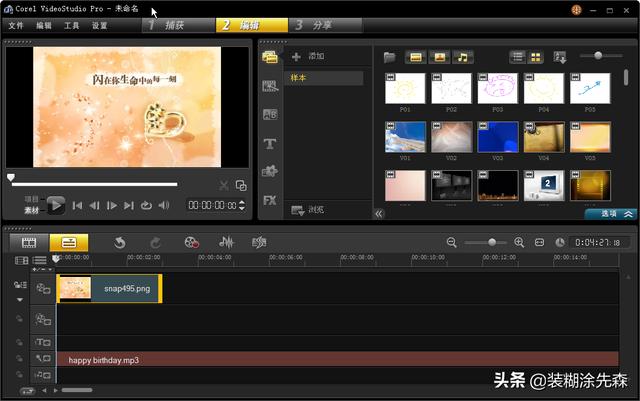Viewport: 640px width, 401px height.
Task: Expand the 选项 options panel
Action: 611,213
